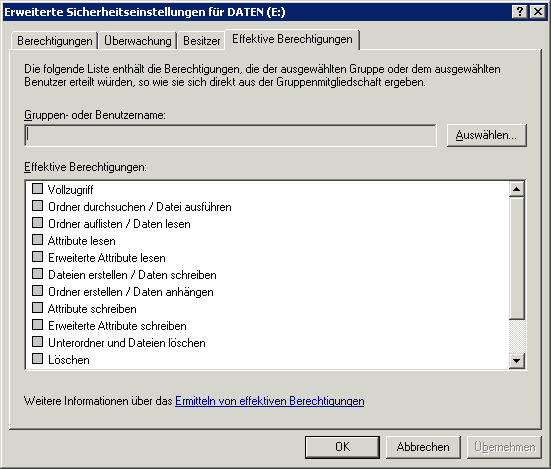Confirm with the OK button
The width and height of the screenshot is (551, 469).
click(342, 447)
